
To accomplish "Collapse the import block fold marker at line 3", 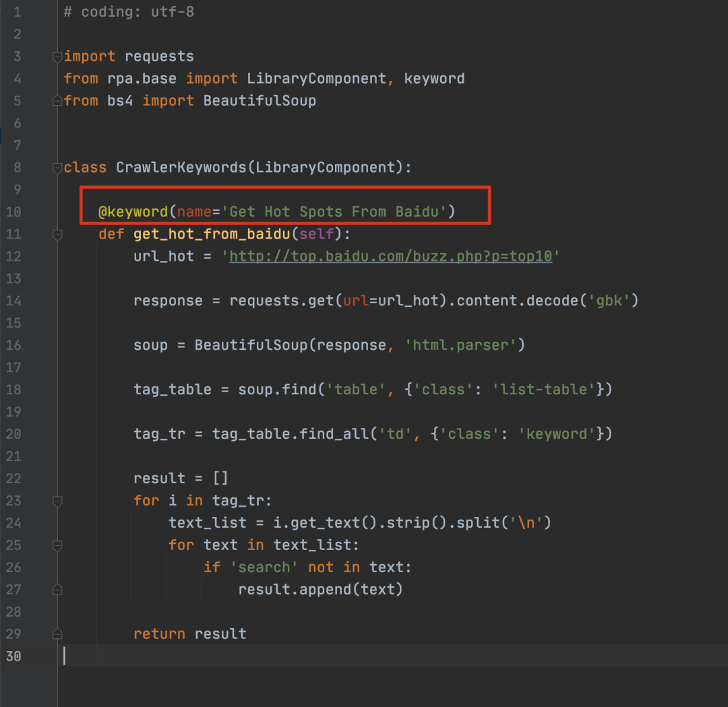I will pyautogui.click(x=57, y=57).
